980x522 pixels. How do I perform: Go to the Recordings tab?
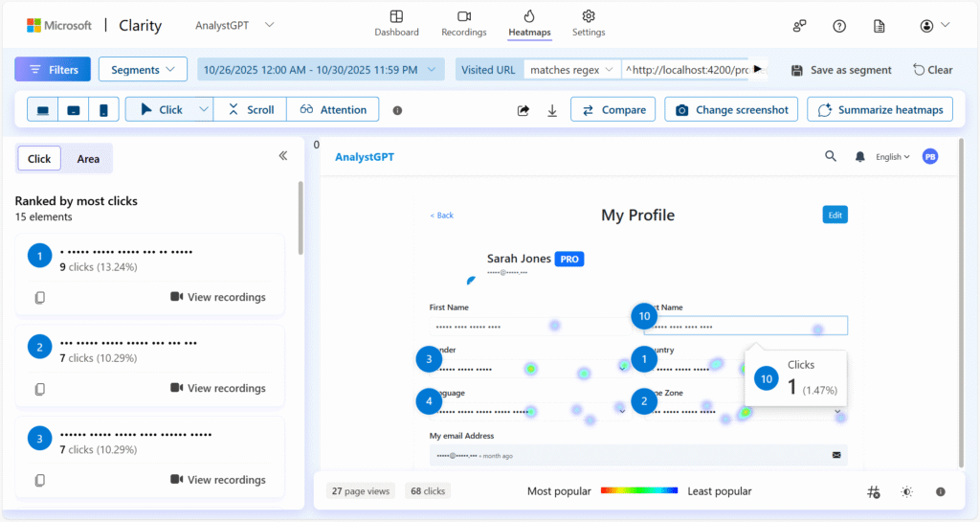[x=463, y=24]
